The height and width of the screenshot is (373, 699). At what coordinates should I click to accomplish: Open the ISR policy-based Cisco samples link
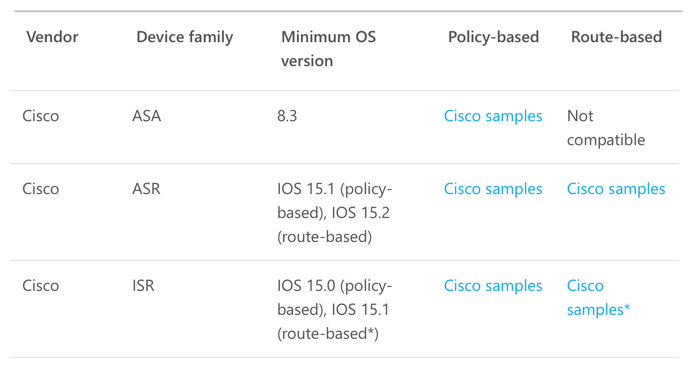(x=493, y=286)
